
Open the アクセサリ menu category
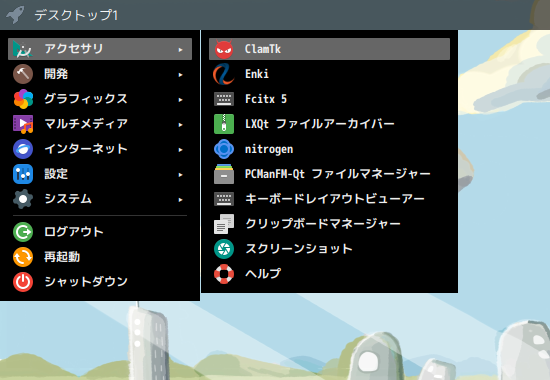point(100,49)
